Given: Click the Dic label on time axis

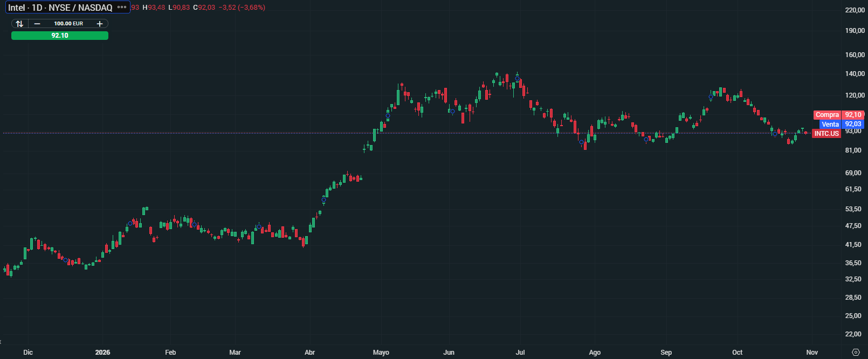Looking at the screenshot, I should [28, 353].
